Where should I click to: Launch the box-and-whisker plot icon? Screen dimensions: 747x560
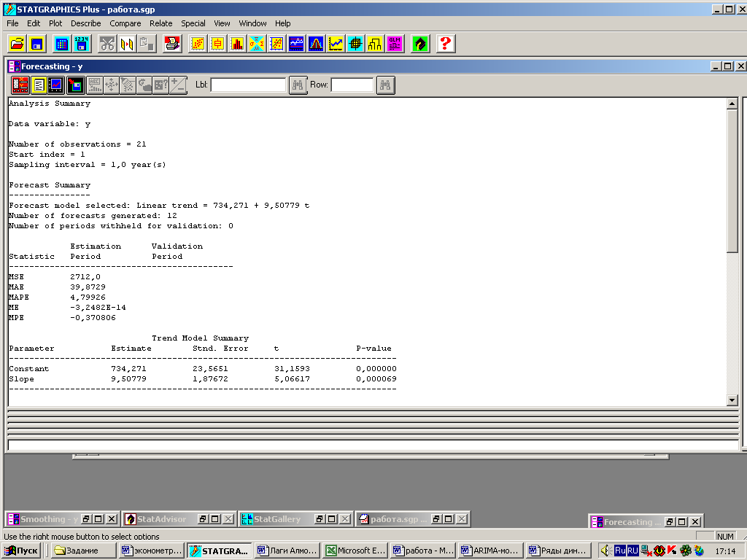tap(217, 44)
